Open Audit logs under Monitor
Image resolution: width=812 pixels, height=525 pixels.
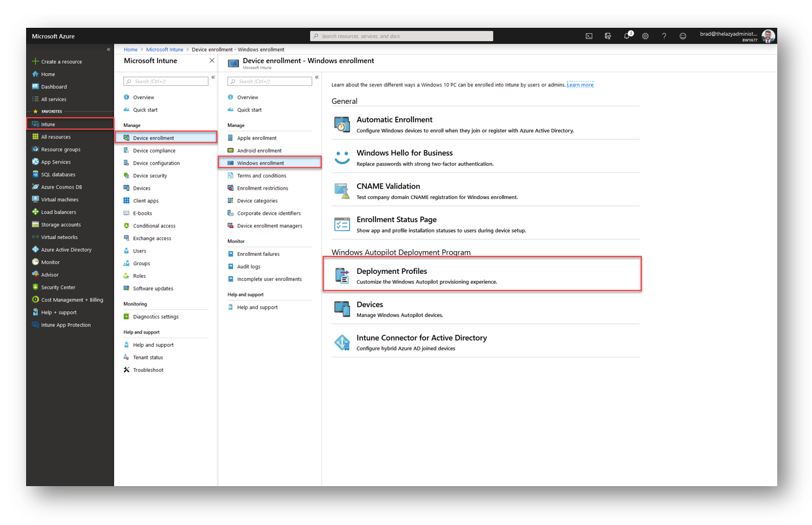click(x=249, y=267)
